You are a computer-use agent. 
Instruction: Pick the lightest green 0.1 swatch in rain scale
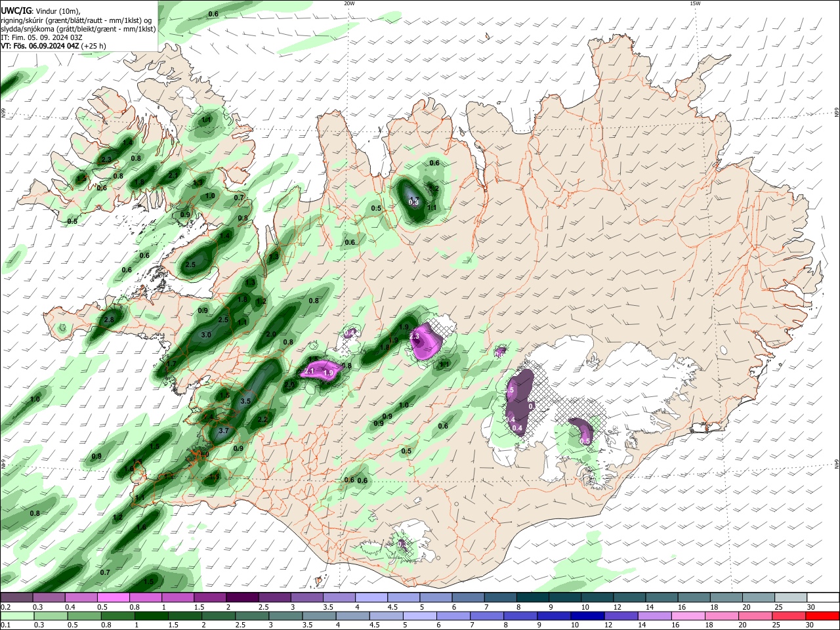(16, 616)
